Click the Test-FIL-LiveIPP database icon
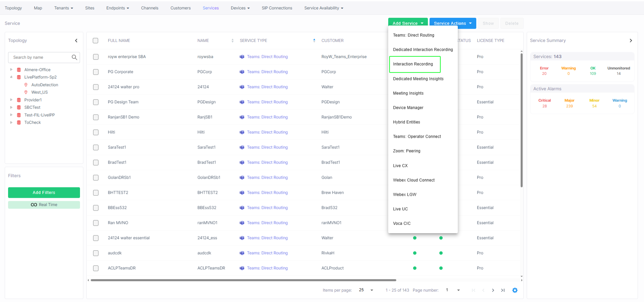 tap(19, 115)
